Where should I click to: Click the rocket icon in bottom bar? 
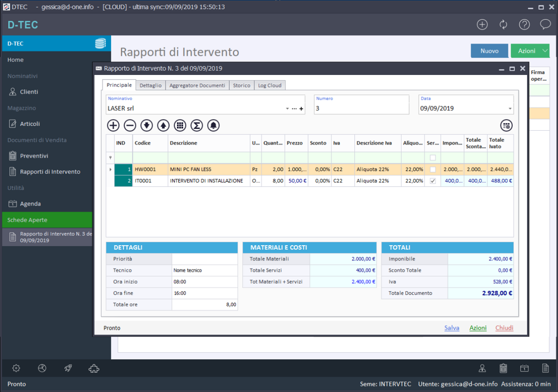click(68, 368)
